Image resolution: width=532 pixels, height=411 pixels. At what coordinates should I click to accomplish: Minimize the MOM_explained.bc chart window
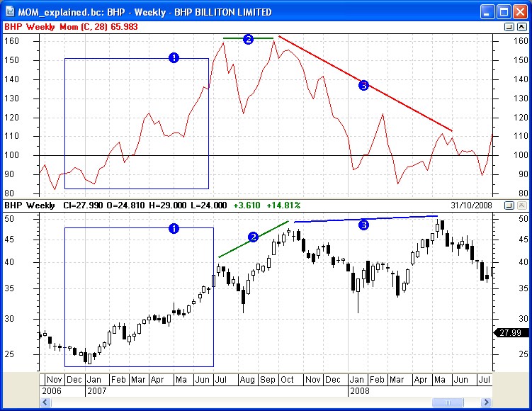[x=487, y=12]
